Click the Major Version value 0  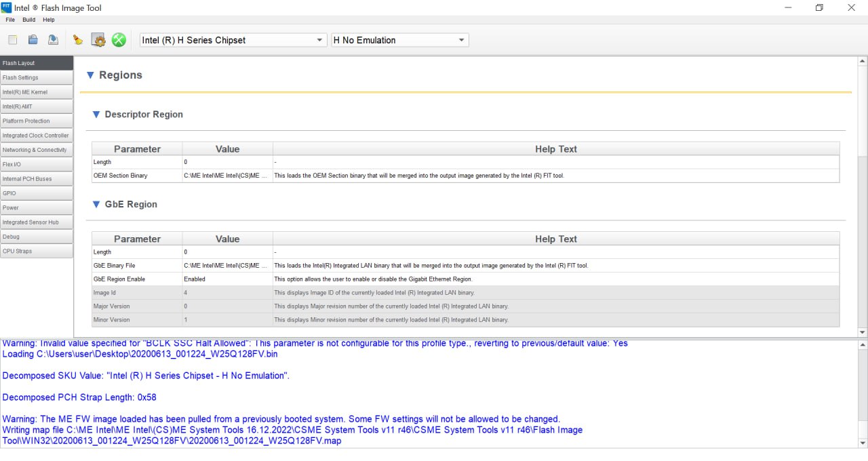click(x=227, y=306)
